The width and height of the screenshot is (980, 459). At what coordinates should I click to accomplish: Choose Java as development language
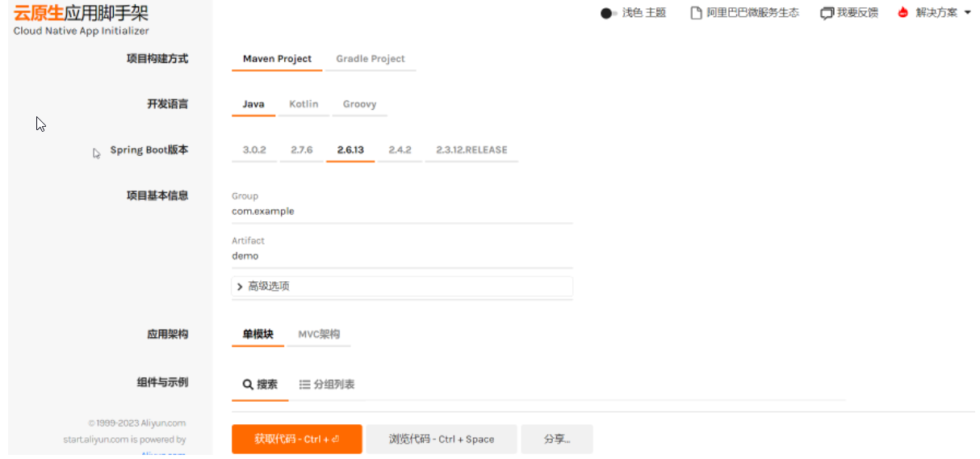253,104
